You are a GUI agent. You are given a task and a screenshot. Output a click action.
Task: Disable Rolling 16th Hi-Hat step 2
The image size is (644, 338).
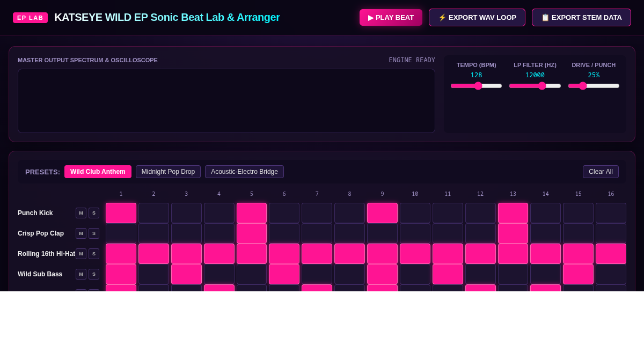153,254
